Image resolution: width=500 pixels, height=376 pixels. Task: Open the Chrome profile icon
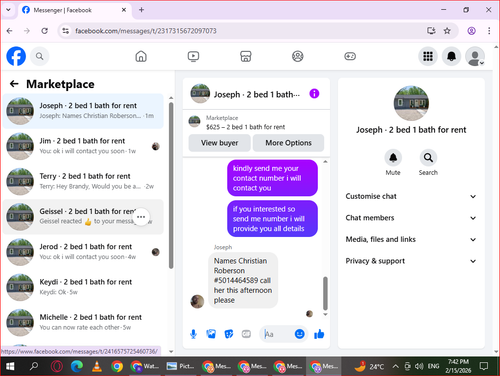tap(471, 31)
